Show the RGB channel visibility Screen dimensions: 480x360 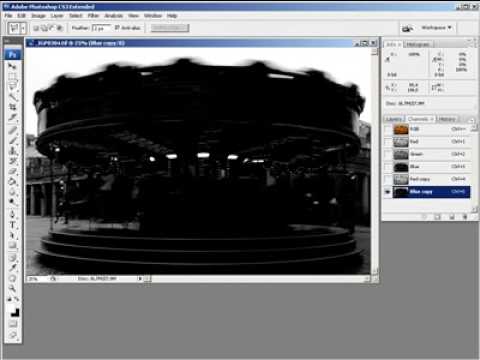pyautogui.click(x=388, y=129)
